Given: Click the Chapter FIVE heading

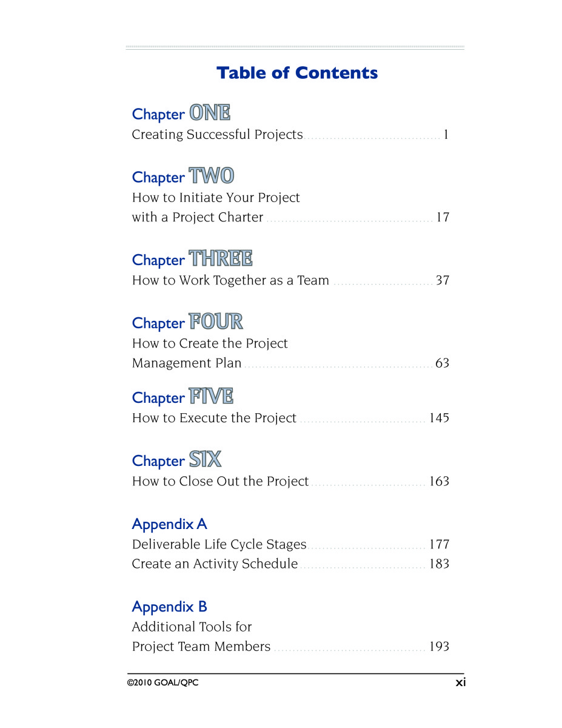Looking at the screenshot, I should [182, 397].
